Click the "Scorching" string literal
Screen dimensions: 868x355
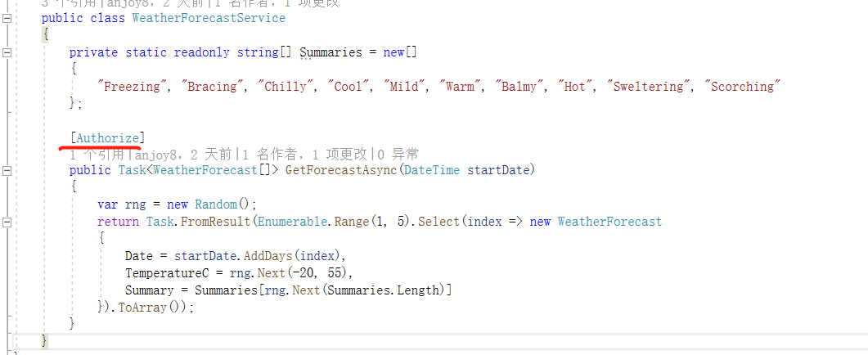point(742,86)
